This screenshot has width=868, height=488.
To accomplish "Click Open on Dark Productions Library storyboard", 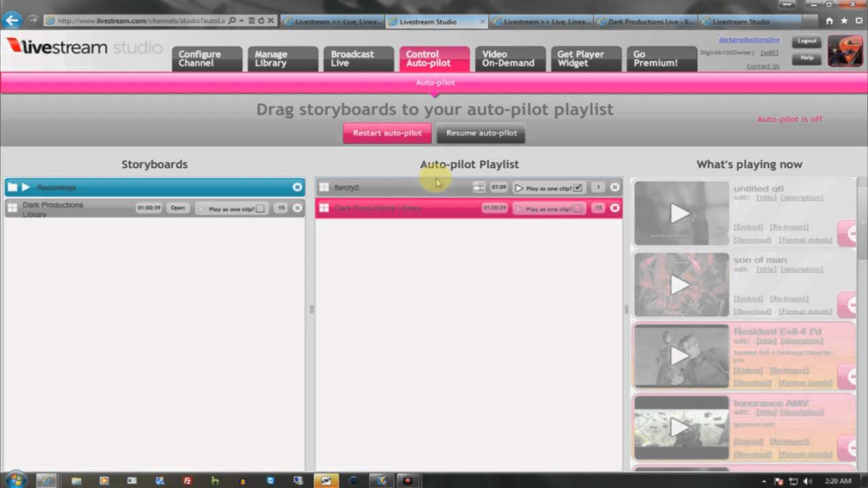I will click(x=178, y=208).
